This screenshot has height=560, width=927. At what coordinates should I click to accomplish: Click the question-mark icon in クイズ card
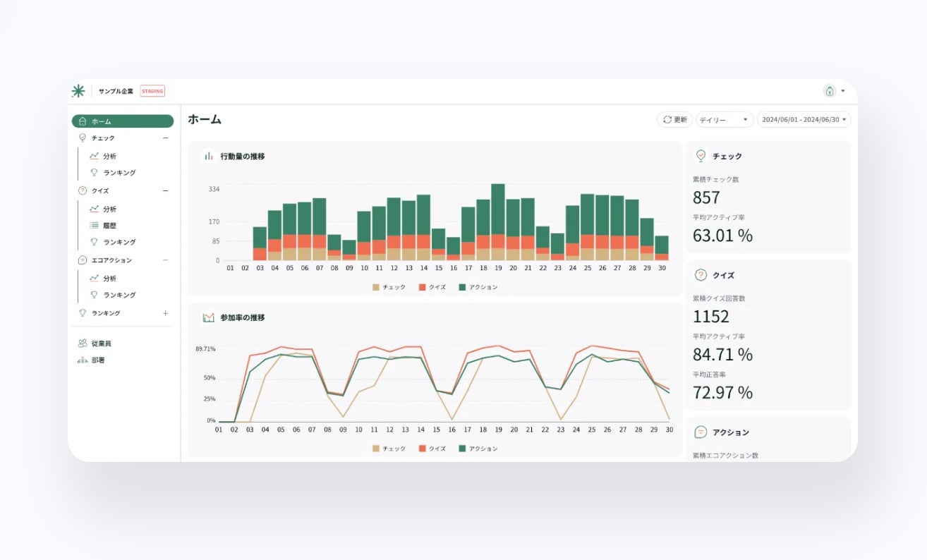(x=701, y=275)
